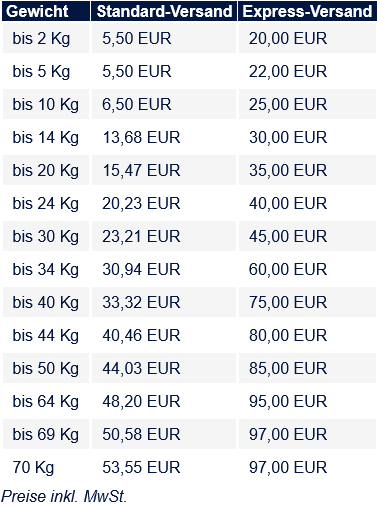Select the bis 5 Kg row label

pos(41,71)
